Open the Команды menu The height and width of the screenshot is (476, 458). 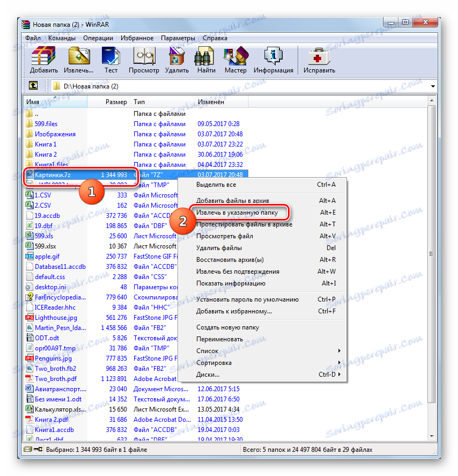pyautogui.click(x=62, y=38)
